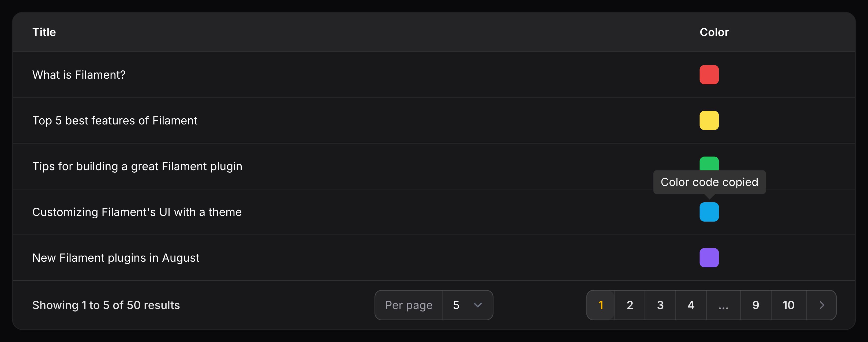Image resolution: width=868 pixels, height=342 pixels.
Task: Copy the purple color swatch code
Action: pyautogui.click(x=709, y=258)
